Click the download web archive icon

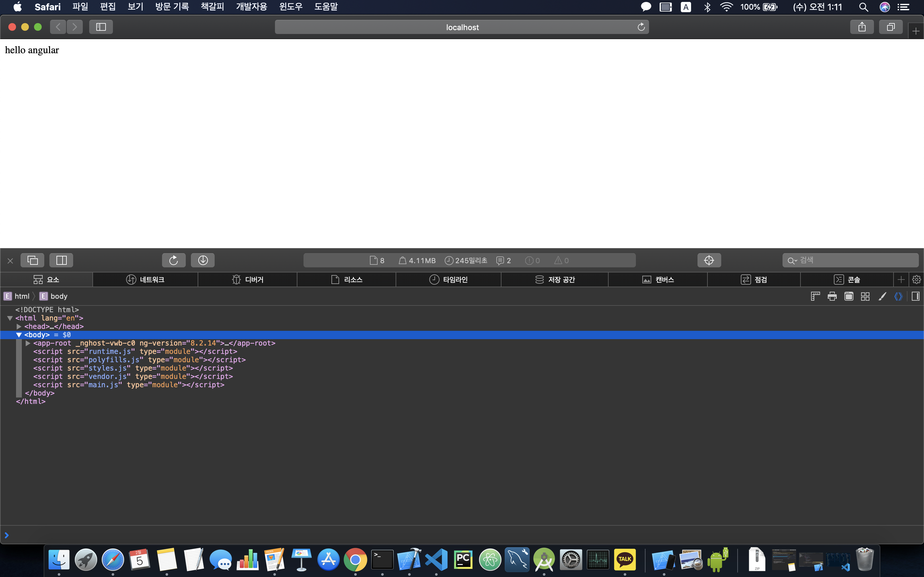(x=203, y=260)
